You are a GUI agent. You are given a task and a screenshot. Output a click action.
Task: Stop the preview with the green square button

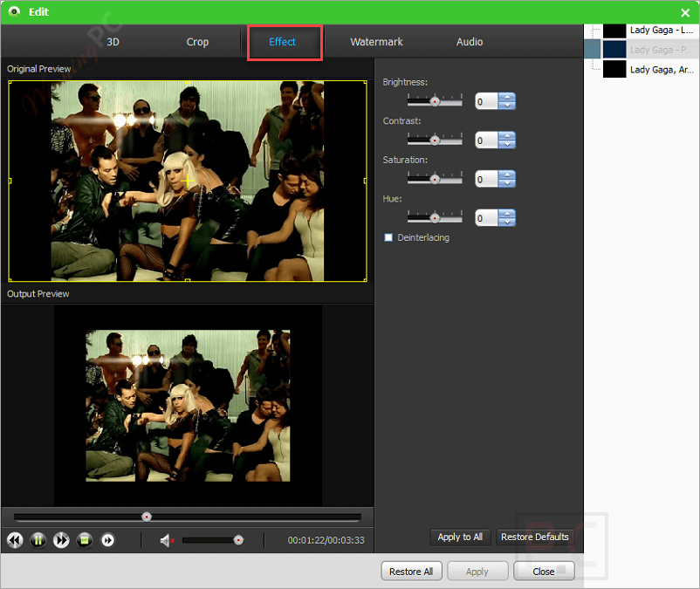[x=85, y=540]
